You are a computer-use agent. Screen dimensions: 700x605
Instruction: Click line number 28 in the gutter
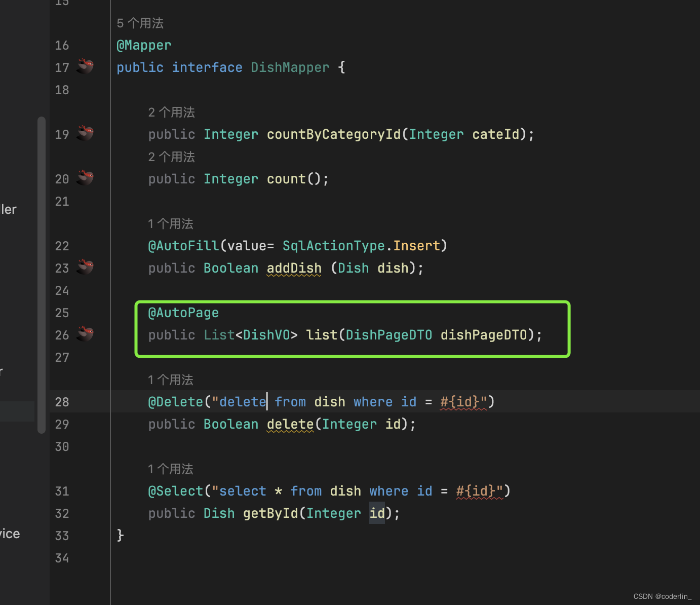[62, 402]
